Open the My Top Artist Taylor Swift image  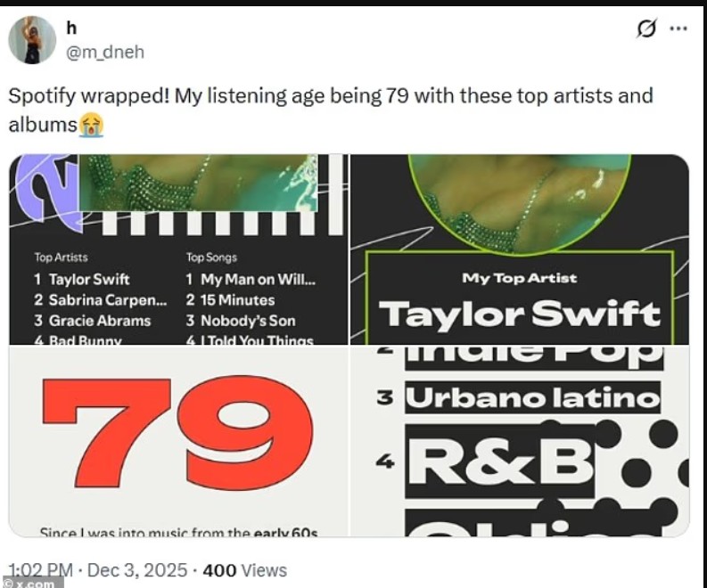point(519,249)
